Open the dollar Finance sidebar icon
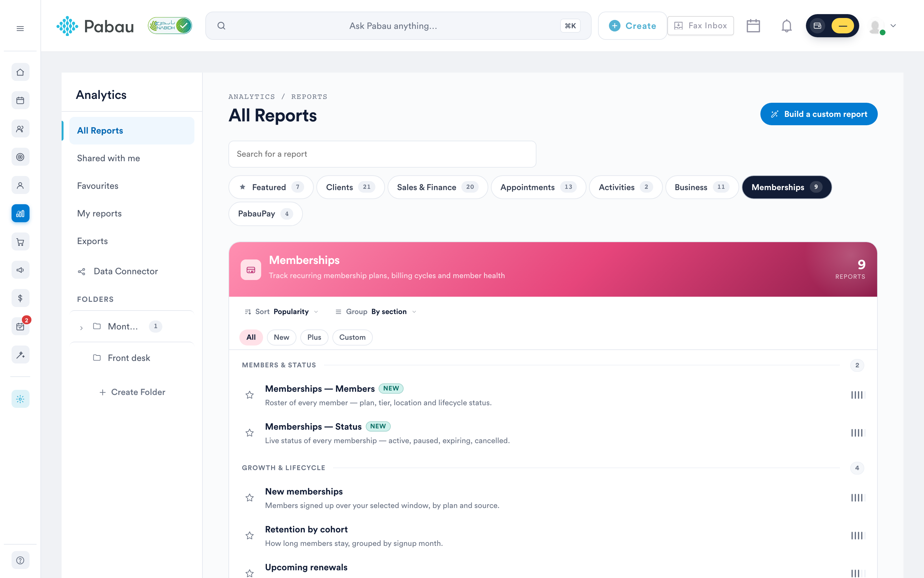Image resolution: width=924 pixels, height=578 pixels. (x=20, y=298)
